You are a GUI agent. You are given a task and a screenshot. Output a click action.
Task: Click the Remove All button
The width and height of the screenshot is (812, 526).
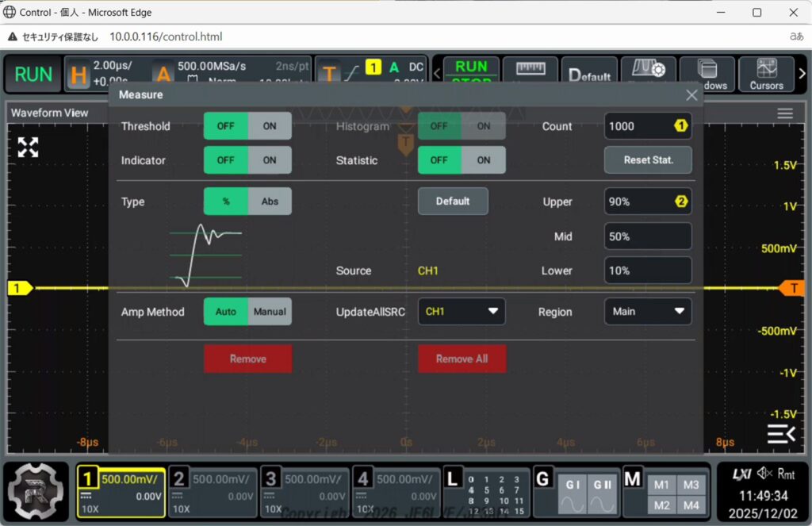pos(462,359)
